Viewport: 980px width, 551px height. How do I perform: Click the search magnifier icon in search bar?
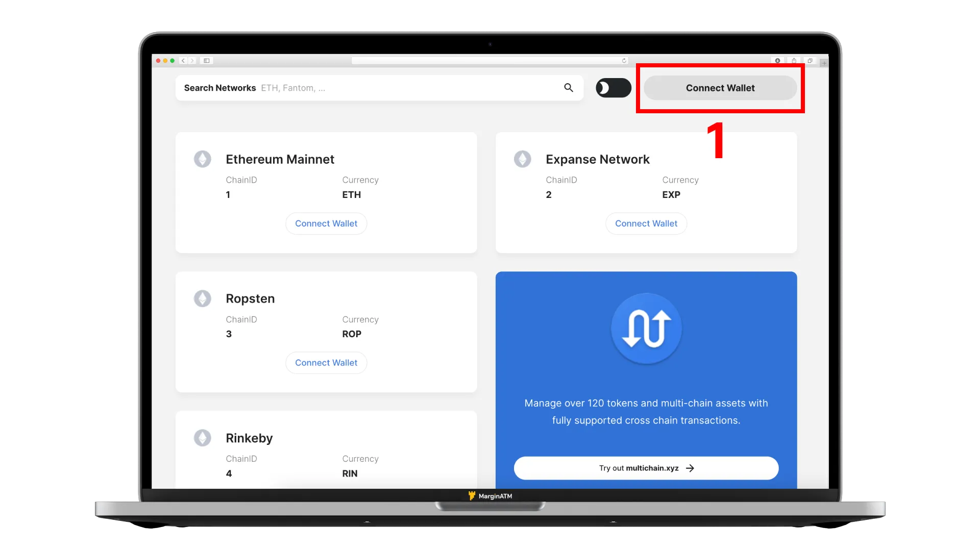[x=568, y=87]
